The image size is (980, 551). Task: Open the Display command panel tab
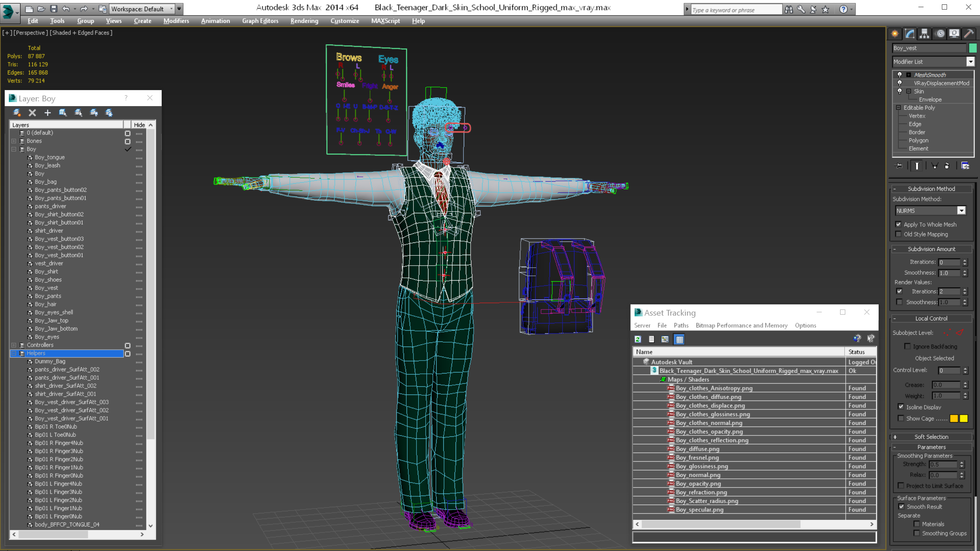(x=954, y=34)
